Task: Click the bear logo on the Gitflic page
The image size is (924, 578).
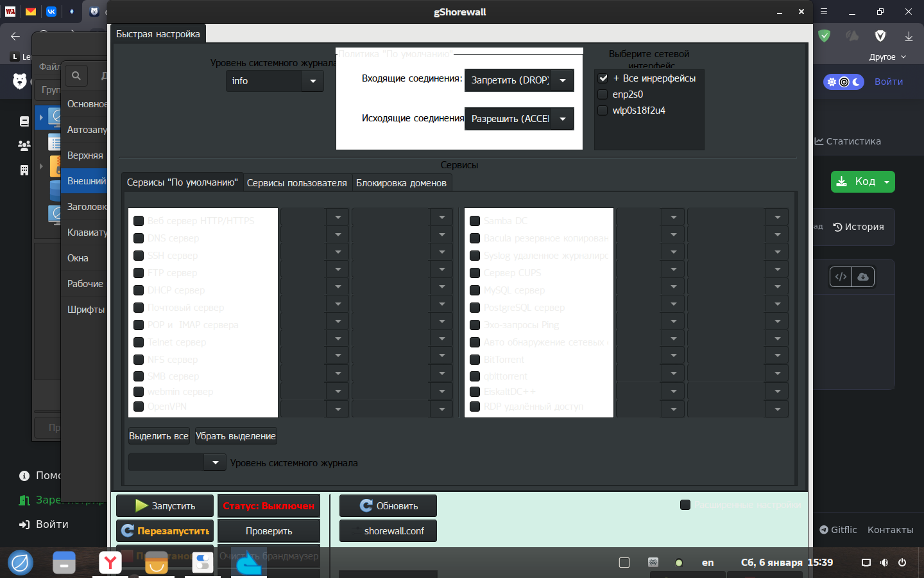Action: click(20, 81)
